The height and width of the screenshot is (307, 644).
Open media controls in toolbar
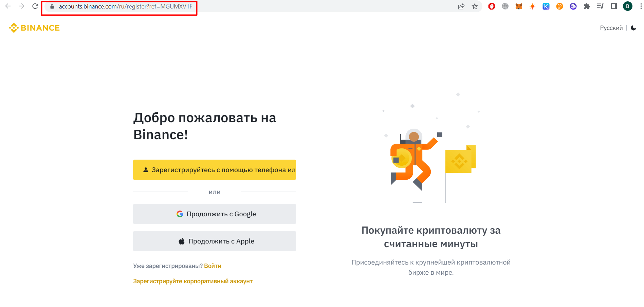click(x=600, y=6)
